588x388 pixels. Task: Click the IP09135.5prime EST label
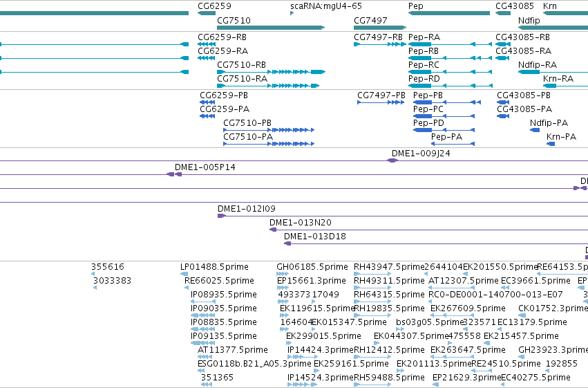[x=224, y=336]
